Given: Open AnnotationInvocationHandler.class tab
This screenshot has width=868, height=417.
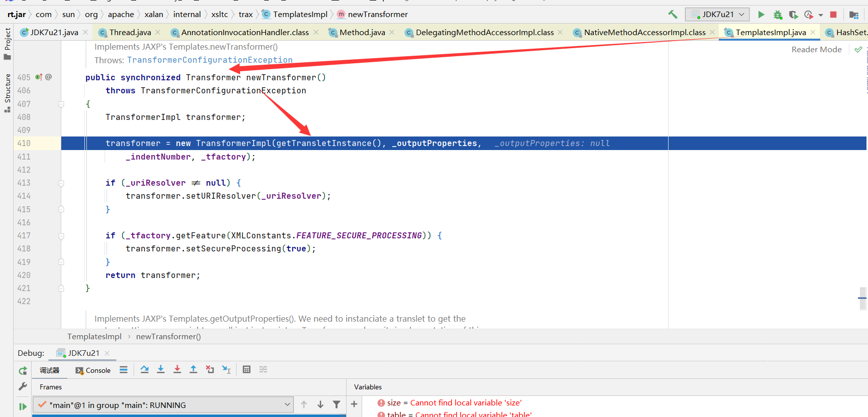Looking at the screenshot, I should (245, 32).
